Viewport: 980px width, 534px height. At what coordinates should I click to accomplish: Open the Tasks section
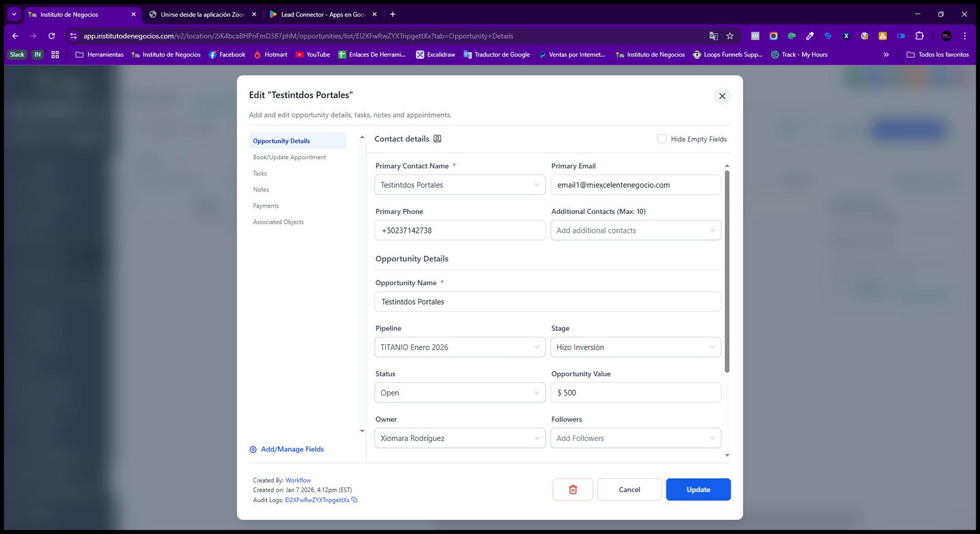click(260, 173)
